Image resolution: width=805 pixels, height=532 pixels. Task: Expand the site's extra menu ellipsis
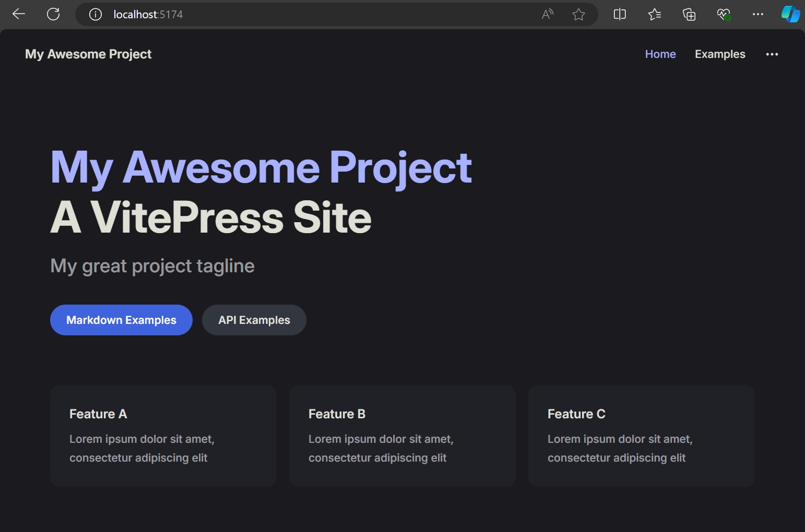(772, 54)
